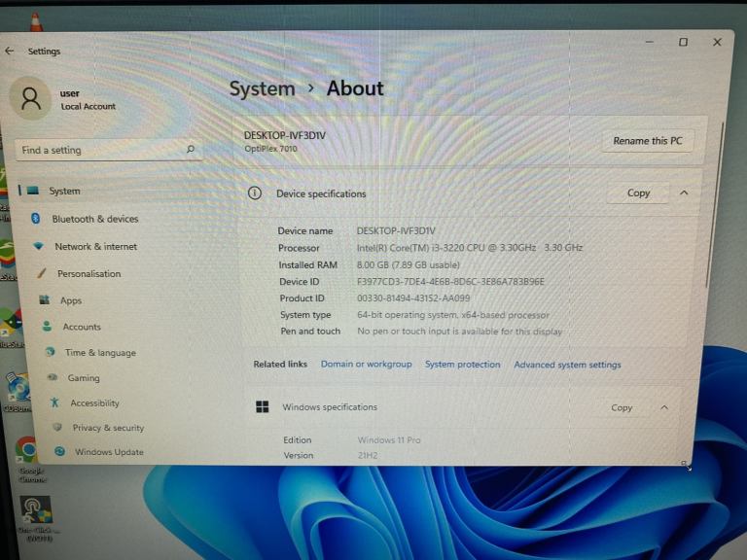The width and height of the screenshot is (747, 560).
Task: Collapse the Device specifications section
Action: click(x=684, y=193)
